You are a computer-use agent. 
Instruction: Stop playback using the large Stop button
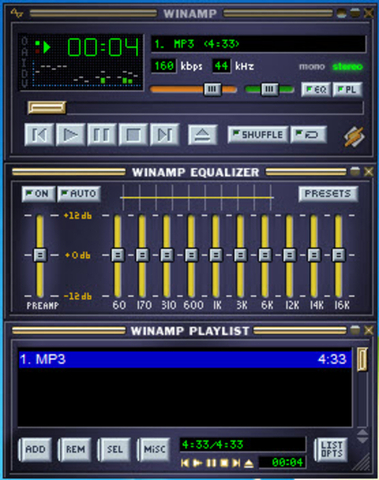click(133, 135)
